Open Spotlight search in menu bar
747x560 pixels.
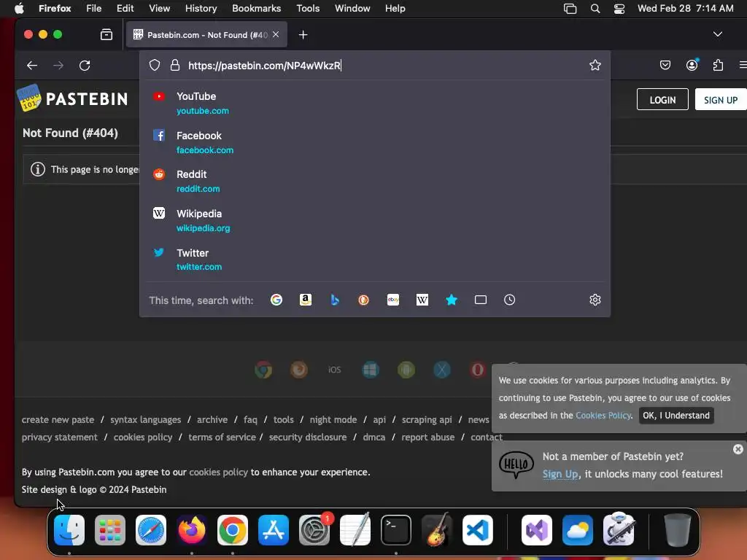[x=595, y=9]
